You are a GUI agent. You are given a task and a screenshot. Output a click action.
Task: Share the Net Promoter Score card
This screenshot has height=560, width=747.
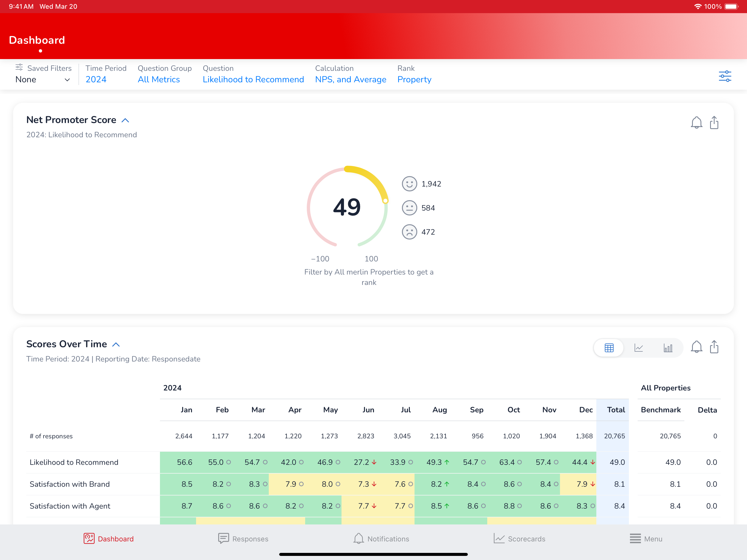(x=714, y=122)
